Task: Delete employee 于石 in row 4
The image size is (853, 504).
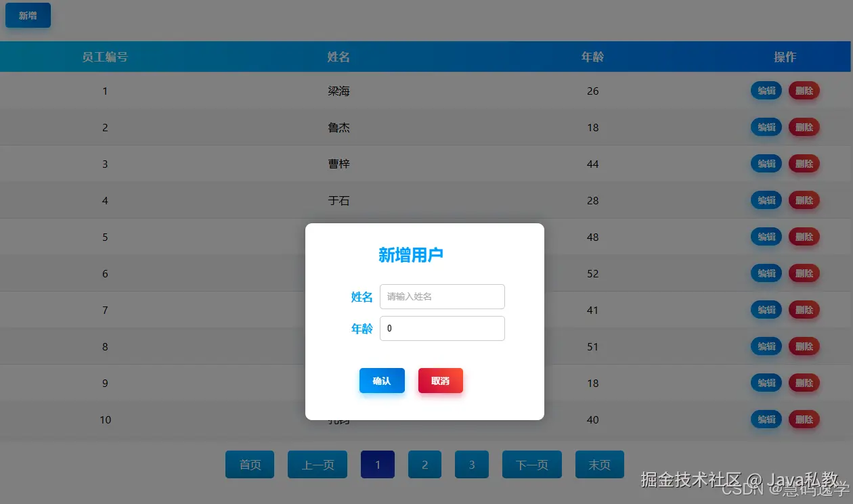Action: coord(804,200)
